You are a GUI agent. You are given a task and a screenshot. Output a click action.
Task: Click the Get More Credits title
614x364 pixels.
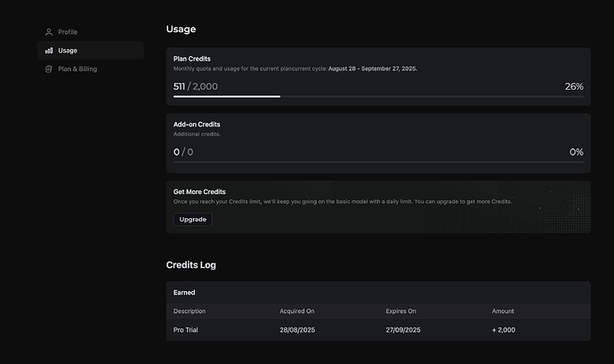point(199,191)
